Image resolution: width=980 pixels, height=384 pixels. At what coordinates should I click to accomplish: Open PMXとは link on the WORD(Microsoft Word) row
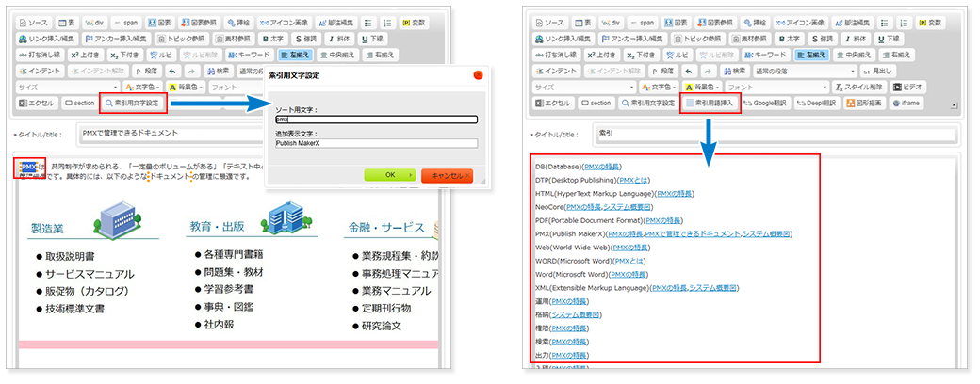(x=629, y=261)
